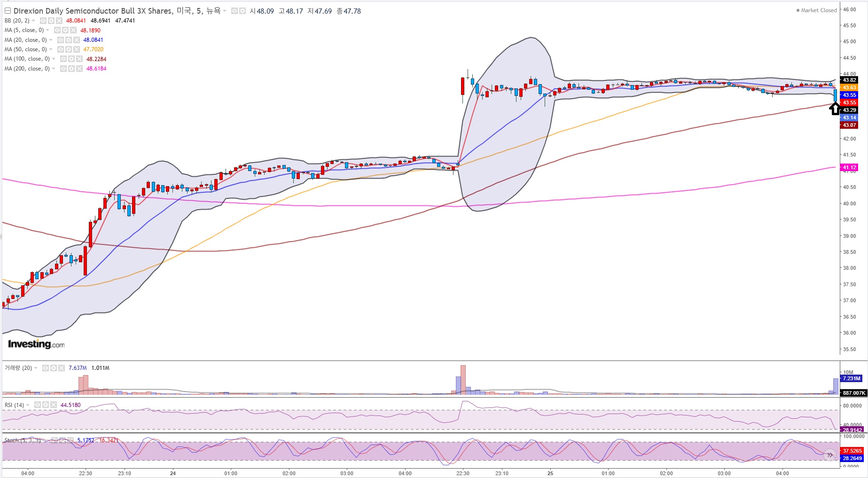Click the date 25 label on time axis

tap(550, 473)
